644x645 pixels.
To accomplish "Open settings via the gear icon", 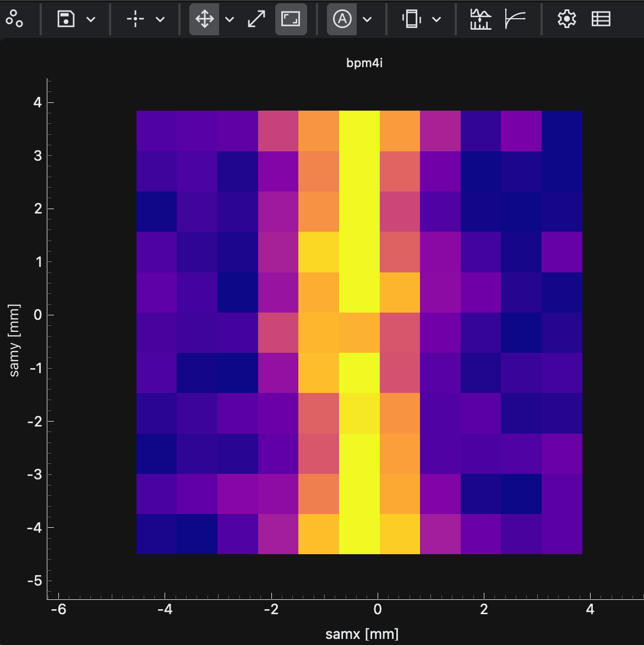I will pyautogui.click(x=566, y=19).
